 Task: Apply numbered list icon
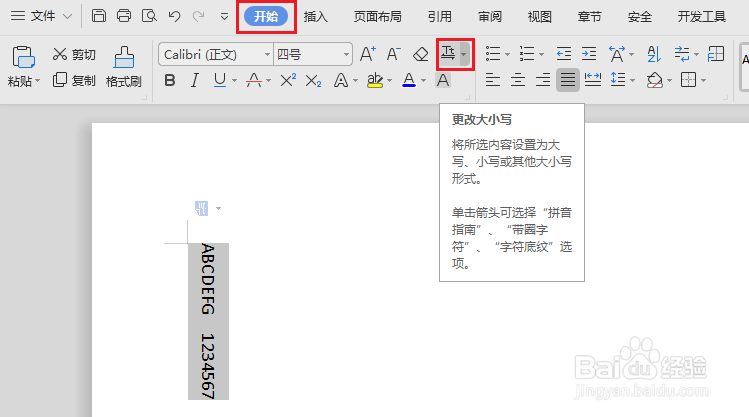527,54
